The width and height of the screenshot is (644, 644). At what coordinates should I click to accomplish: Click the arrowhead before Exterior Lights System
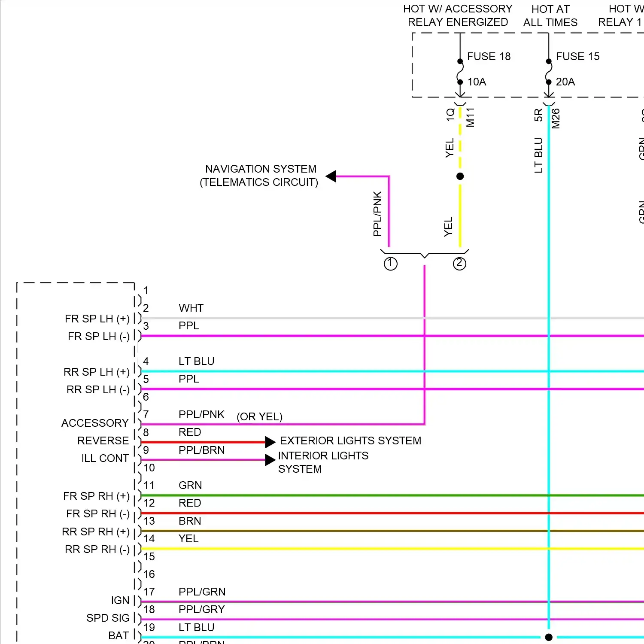tap(270, 442)
